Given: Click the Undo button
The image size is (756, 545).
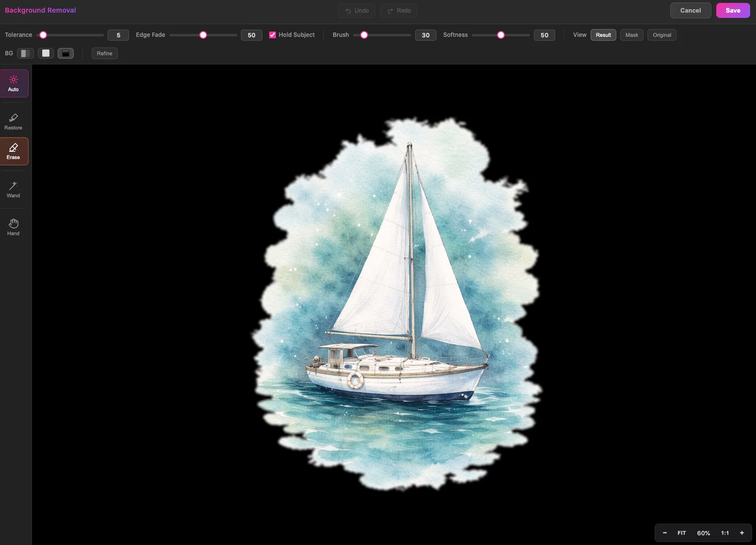Looking at the screenshot, I should (357, 11).
